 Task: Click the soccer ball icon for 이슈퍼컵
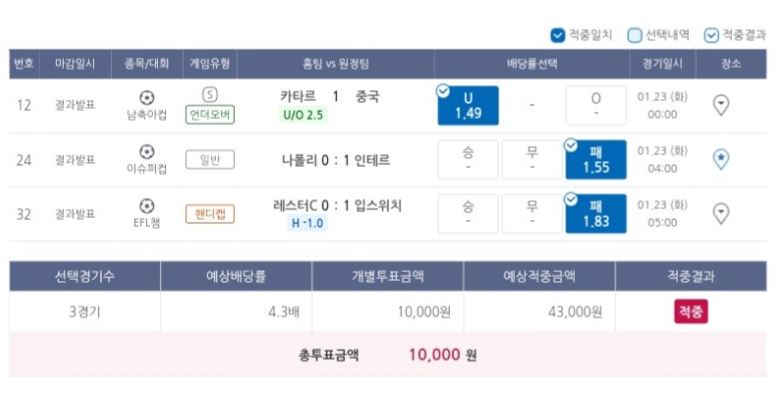146,152
